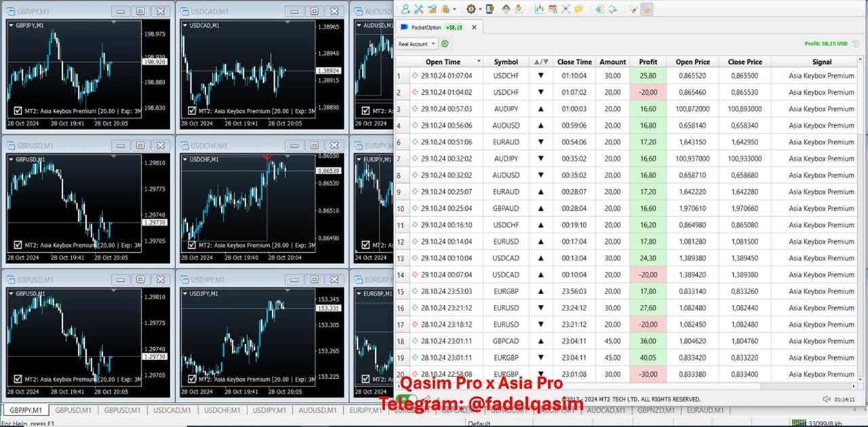Open the Open Time column filter dropdown
Screen dimensions: 868x427
coord(479,62)
